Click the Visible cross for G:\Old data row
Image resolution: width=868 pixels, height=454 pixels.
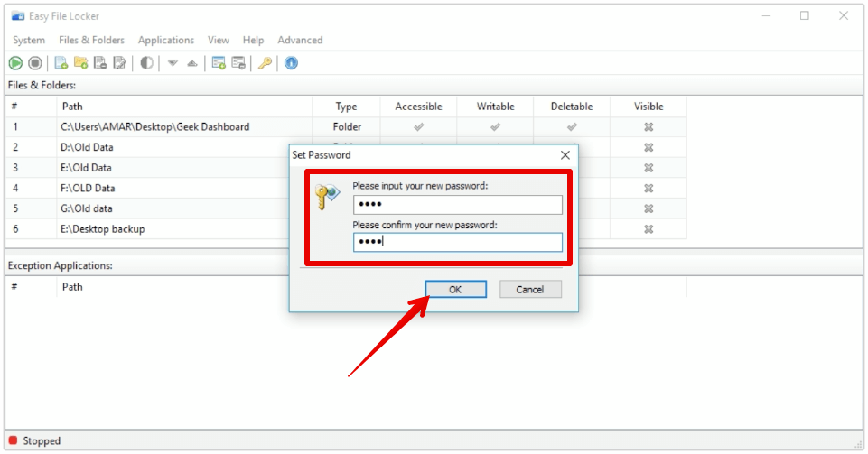(x=649, y=209)
